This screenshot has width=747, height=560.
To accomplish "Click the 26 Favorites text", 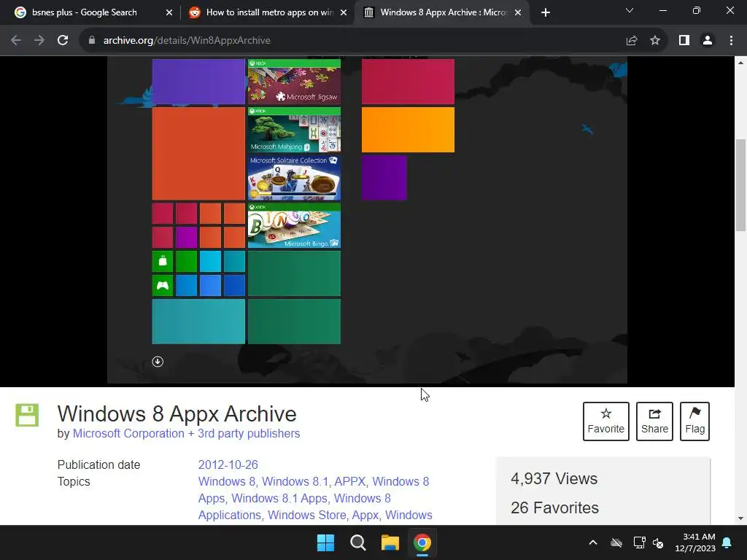I will (x=554, y=507).
